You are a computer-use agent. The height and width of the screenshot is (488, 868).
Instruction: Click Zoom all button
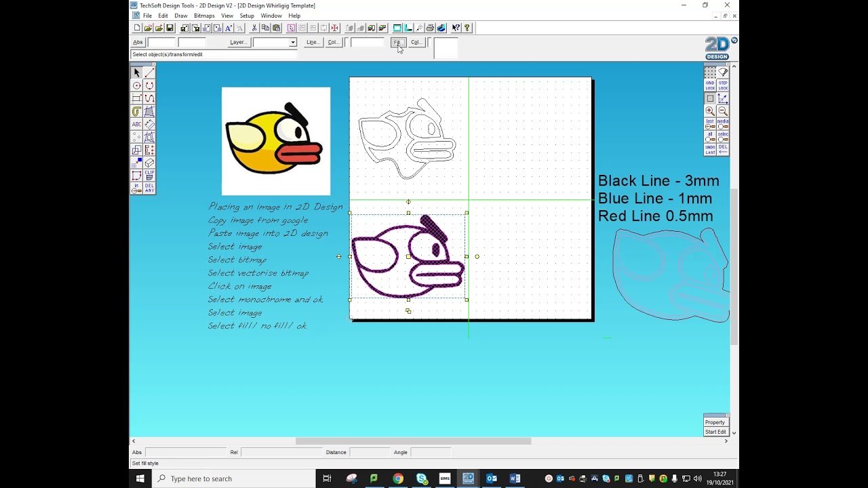tap(710, 137)
